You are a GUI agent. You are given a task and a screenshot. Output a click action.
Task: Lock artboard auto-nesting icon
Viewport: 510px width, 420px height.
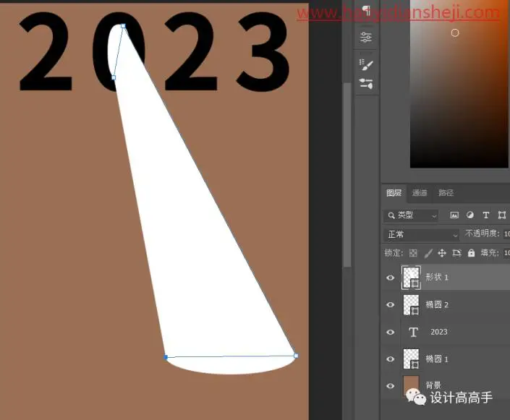(x=456, y=253)
